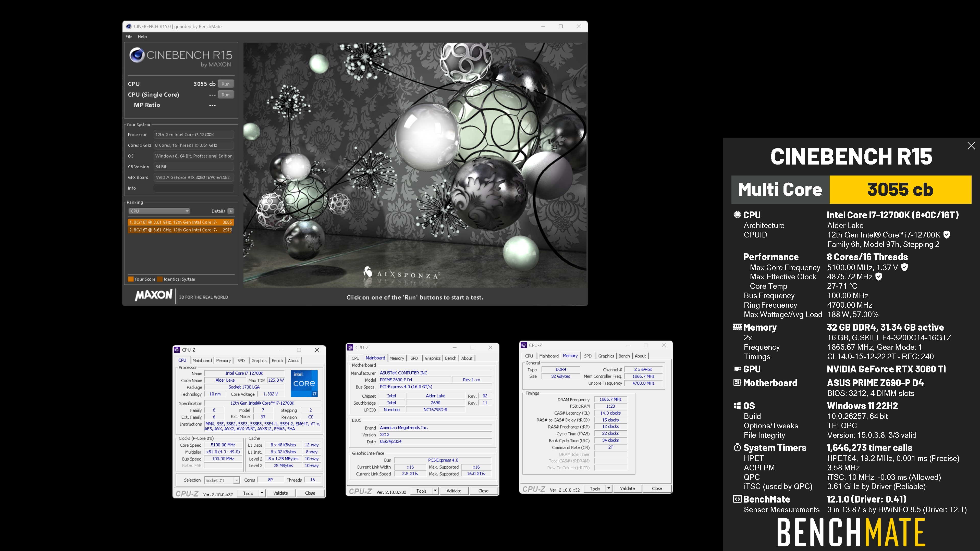Click Close button in Memory CPU-Z window
Viewport: 980px width, 551px height.
657,489
